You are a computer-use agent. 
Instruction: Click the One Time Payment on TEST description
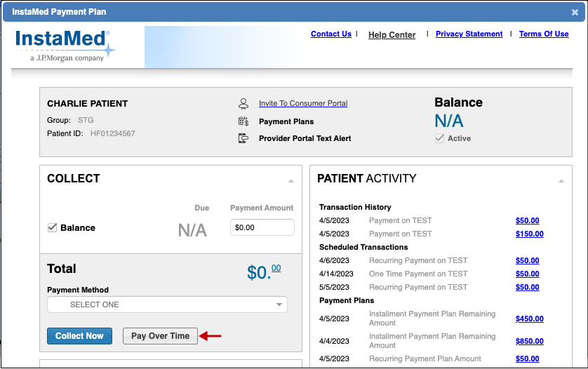click(x=418, y=274)
